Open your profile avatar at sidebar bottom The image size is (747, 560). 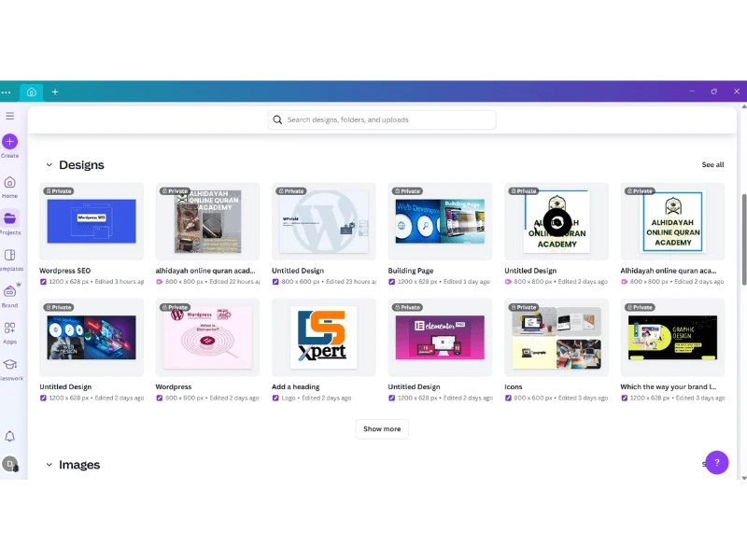(x=11, y=464)
